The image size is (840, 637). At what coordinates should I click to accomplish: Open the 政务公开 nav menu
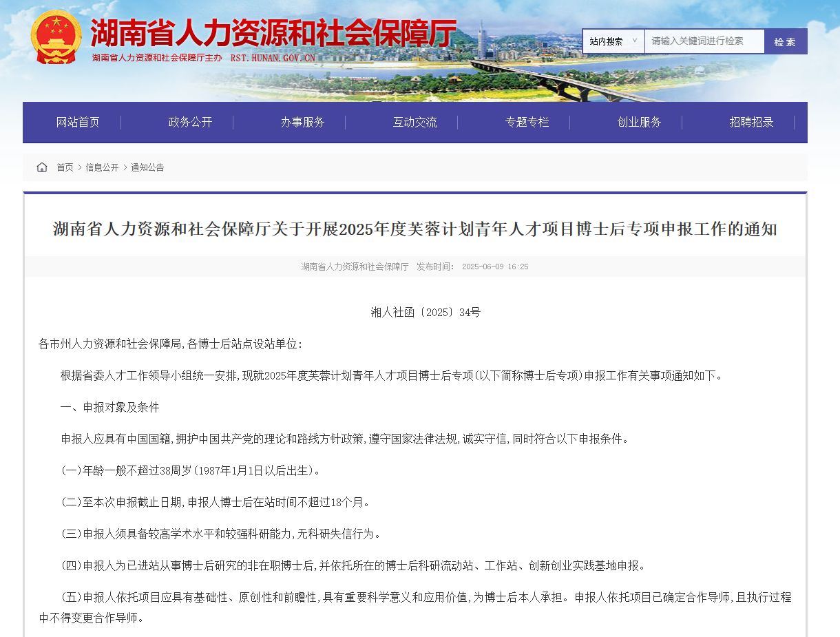click(190, 123)
